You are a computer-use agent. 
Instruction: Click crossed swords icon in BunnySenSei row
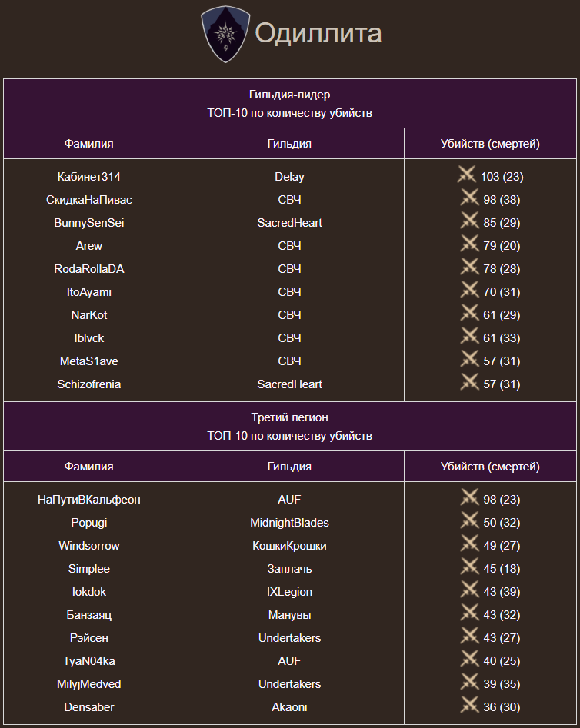[469, 221]
